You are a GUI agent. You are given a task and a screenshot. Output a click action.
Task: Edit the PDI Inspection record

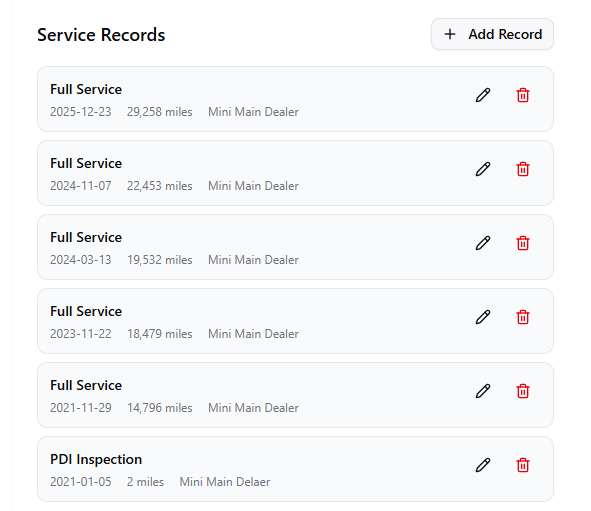pos(483,465)
